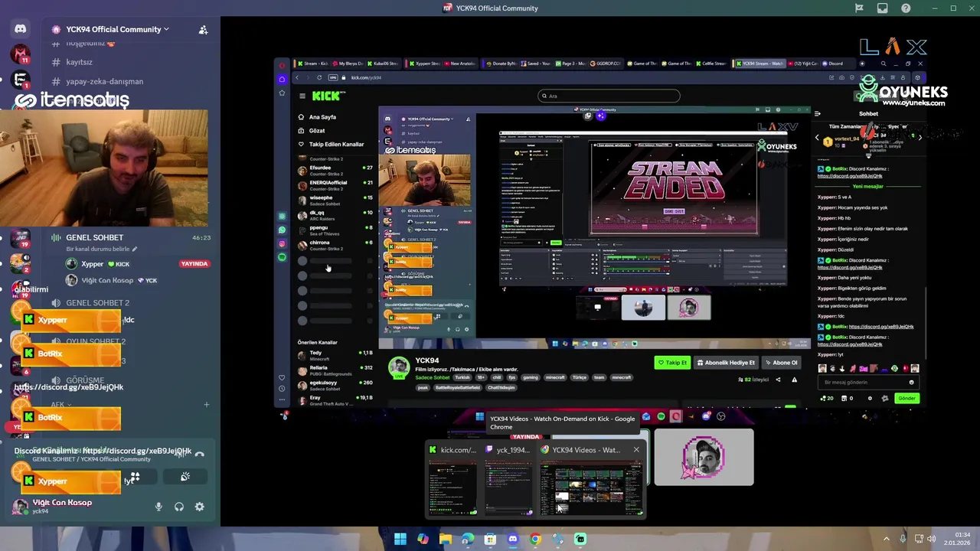Click the Kick search field Ara
Image resolution: width=980 pixels, height=551 pixels.
(x=609, y=96)
